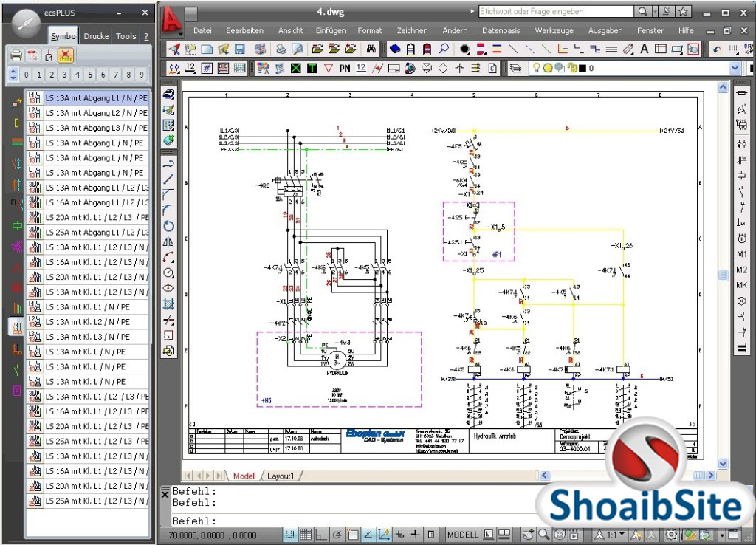Click the MK symbol in the right toolbar
Image resolution: width=756 pixels, height=545 pixels.
click(x=741, y=286)
